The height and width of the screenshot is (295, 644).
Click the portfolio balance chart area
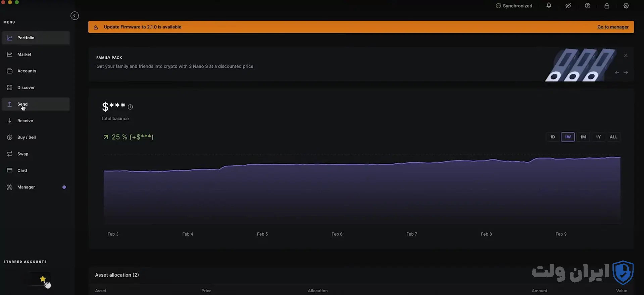tap(362, 190)
